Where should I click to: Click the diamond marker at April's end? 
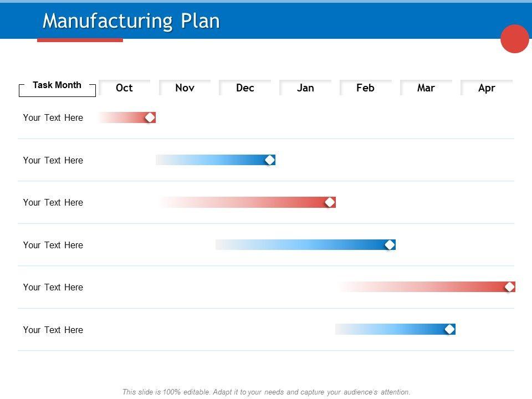coord(510,287)
